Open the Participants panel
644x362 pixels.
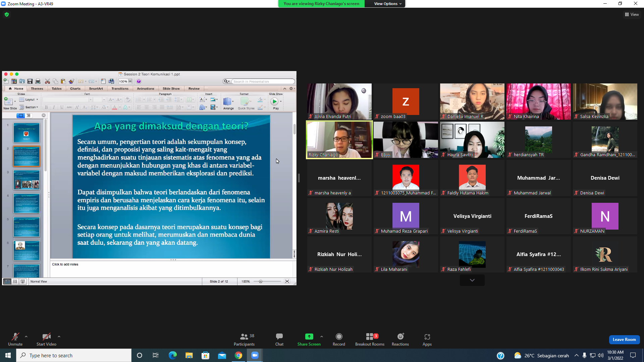244,339
